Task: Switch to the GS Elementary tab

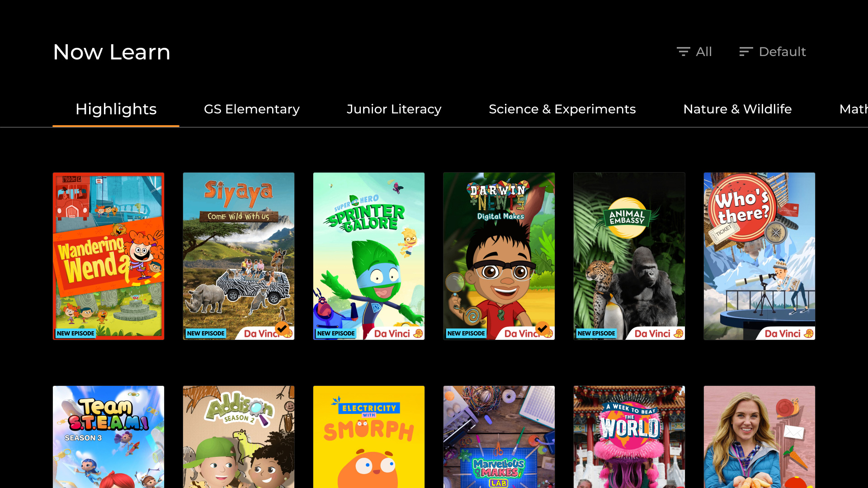Action: click(x=252, y=109)
